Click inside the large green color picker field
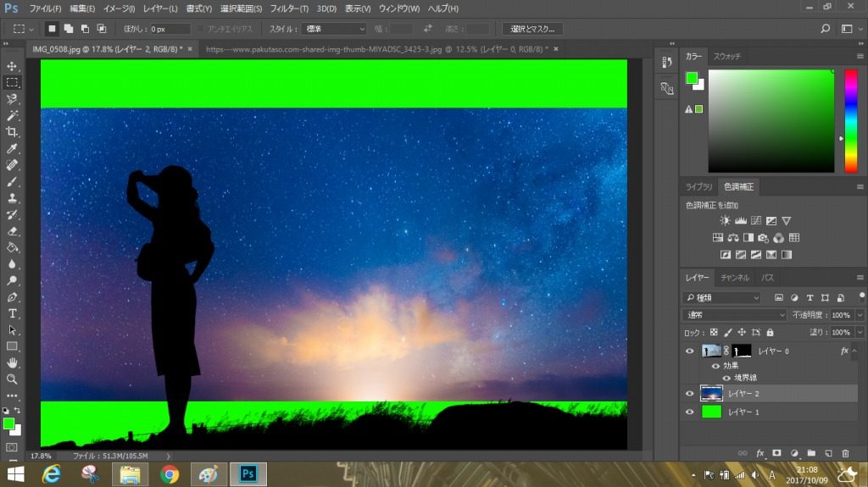The height and width of the screenshot is (487, 868). pos(771,121)
